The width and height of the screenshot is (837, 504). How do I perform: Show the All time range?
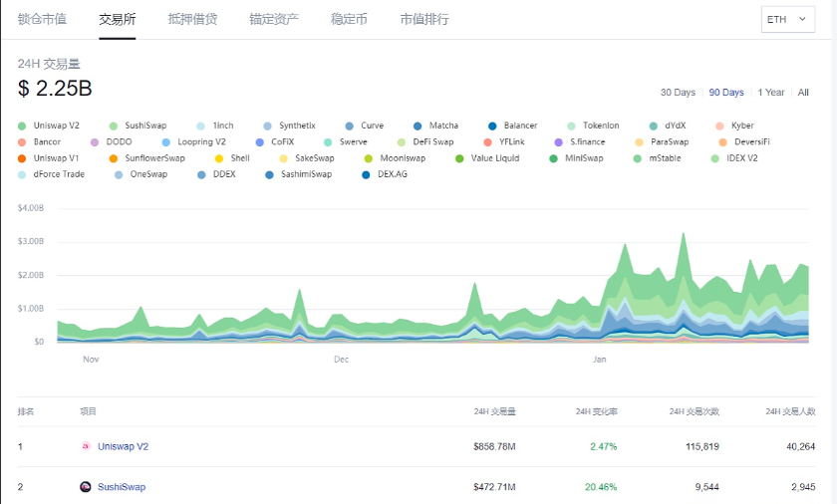pos(803,93)
